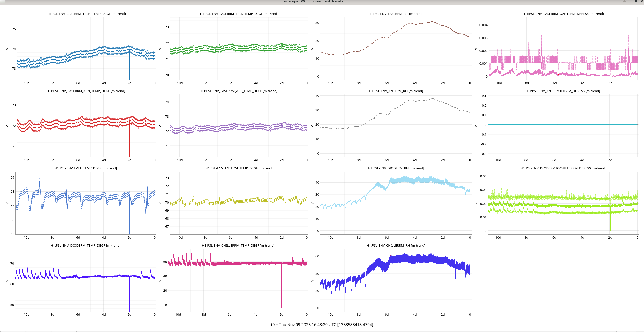Click the CHILLERRM_RH plot title
This screenshot has height=332, width=644.
[396, 245]
